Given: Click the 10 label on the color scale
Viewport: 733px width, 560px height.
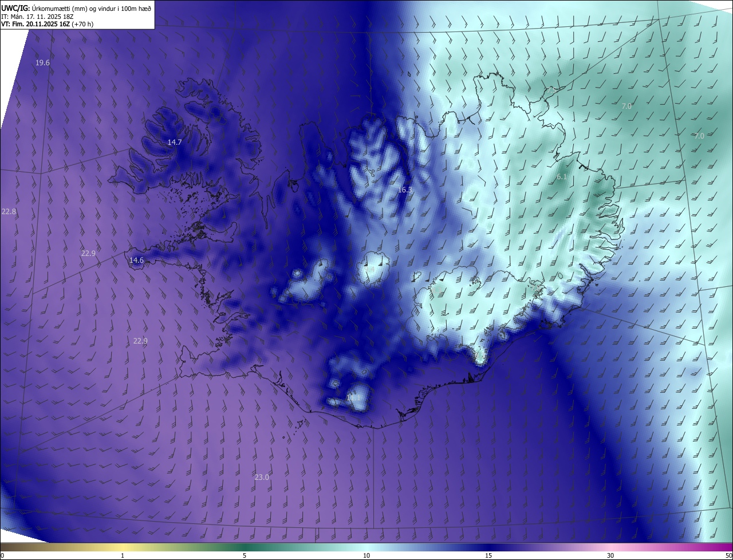Looking at the screenshot, I should [366, 555].
